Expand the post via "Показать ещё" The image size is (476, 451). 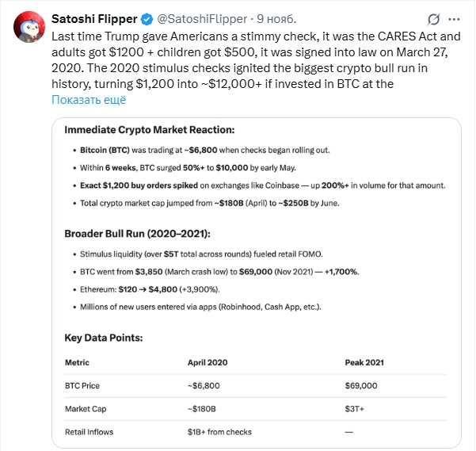(x=89, y=100)
